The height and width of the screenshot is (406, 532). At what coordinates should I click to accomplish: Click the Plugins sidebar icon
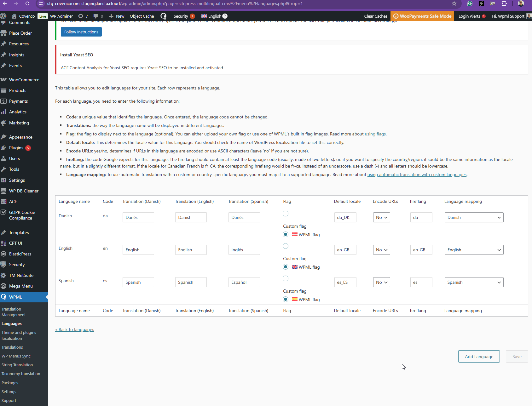(3, 148)
